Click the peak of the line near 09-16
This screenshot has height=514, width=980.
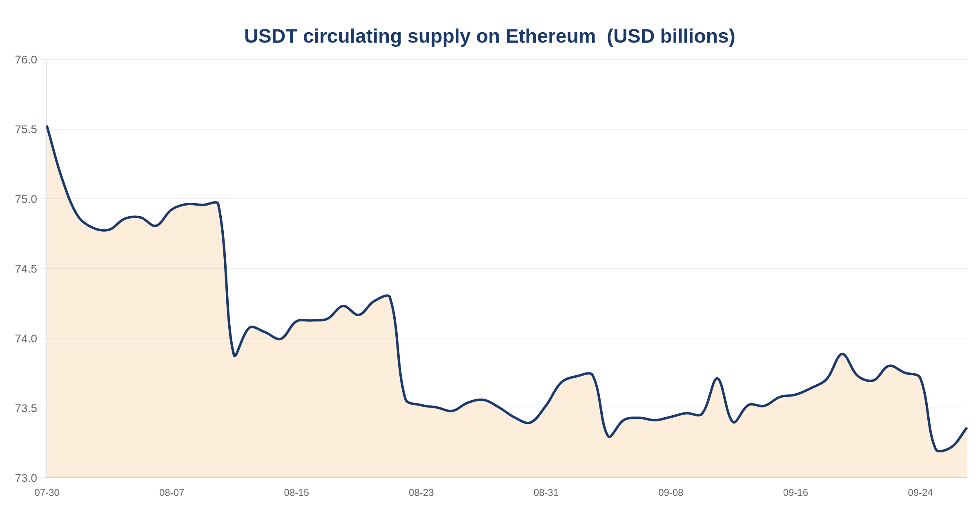click(x=842, y=354)
